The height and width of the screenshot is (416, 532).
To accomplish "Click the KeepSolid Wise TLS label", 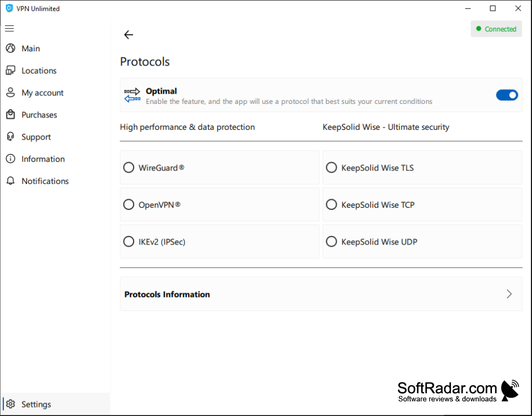I will tap(377, 168).
